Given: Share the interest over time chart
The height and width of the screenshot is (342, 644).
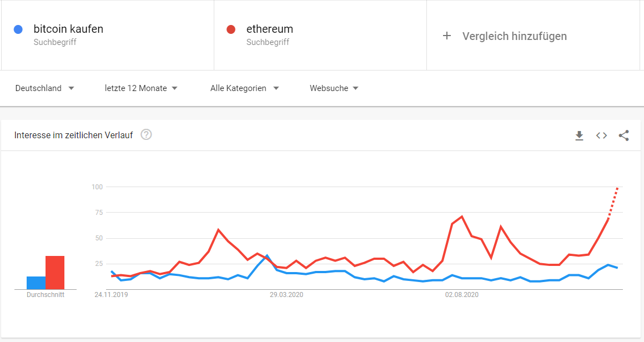Looking at the screenshot, I should tap(623, 135).
